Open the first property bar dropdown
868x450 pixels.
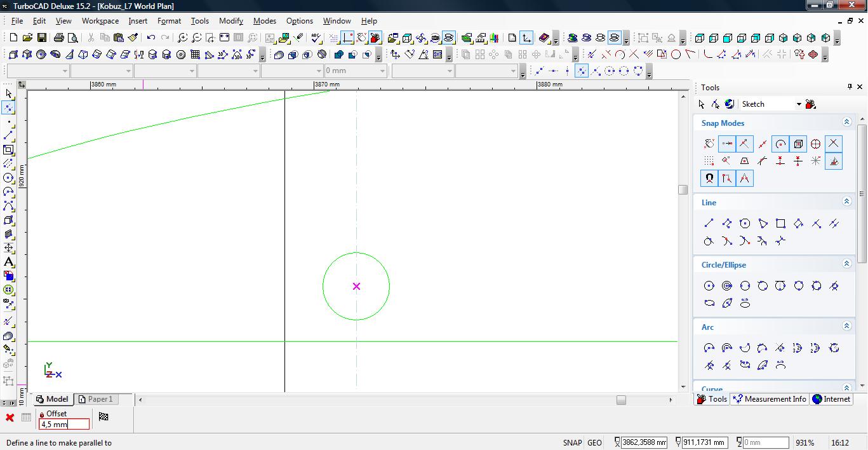pos(65,71)
